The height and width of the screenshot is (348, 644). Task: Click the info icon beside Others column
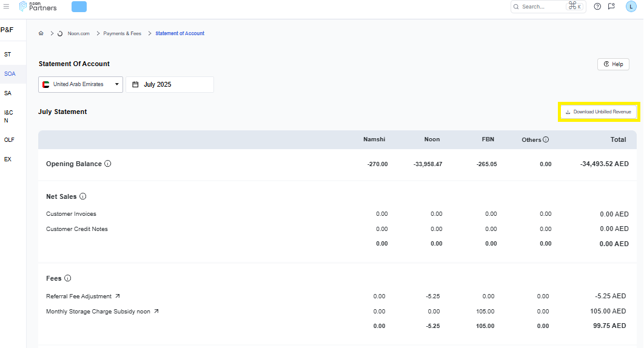(x=546, y=139)
